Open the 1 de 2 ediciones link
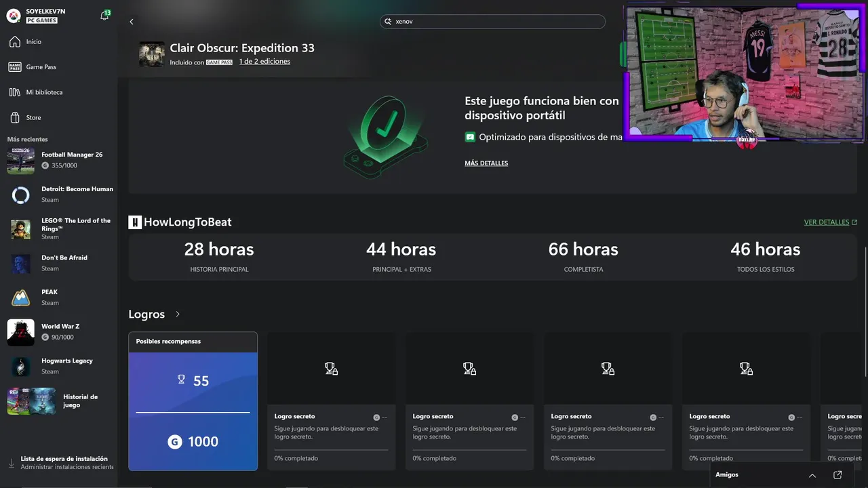868x488 pixels. click(x=264, y=62)
